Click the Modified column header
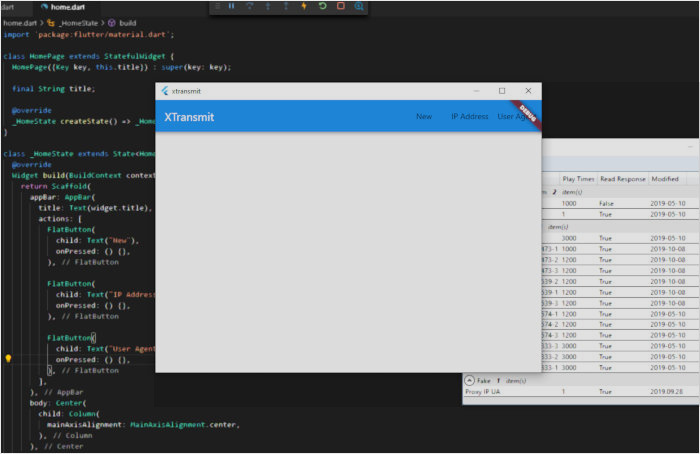 pyautogui.click(x=664, y=178)
